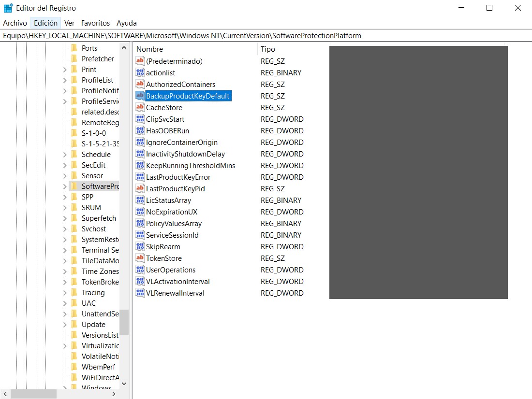Click the string icon of AuthorizedContainers
Image resolution: width=532 pixels, height=399 pixels.
140,84
